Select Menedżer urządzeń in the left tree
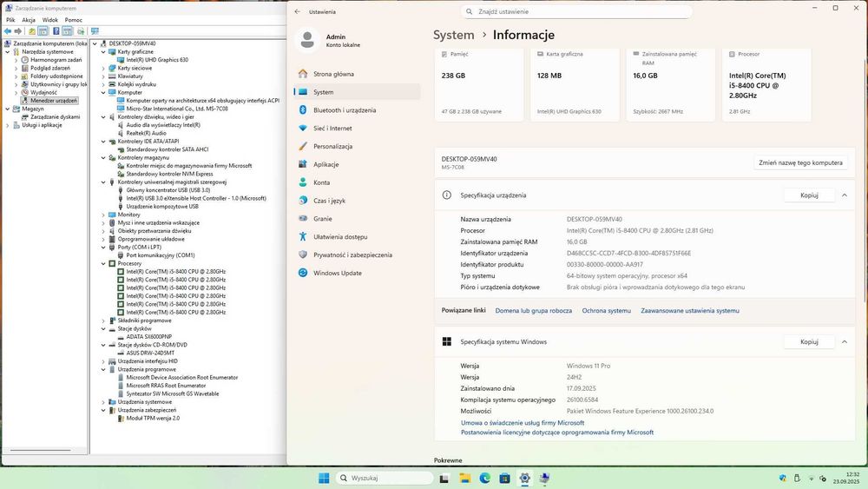Viewport: 868px width, 489px height. [54, 101]
